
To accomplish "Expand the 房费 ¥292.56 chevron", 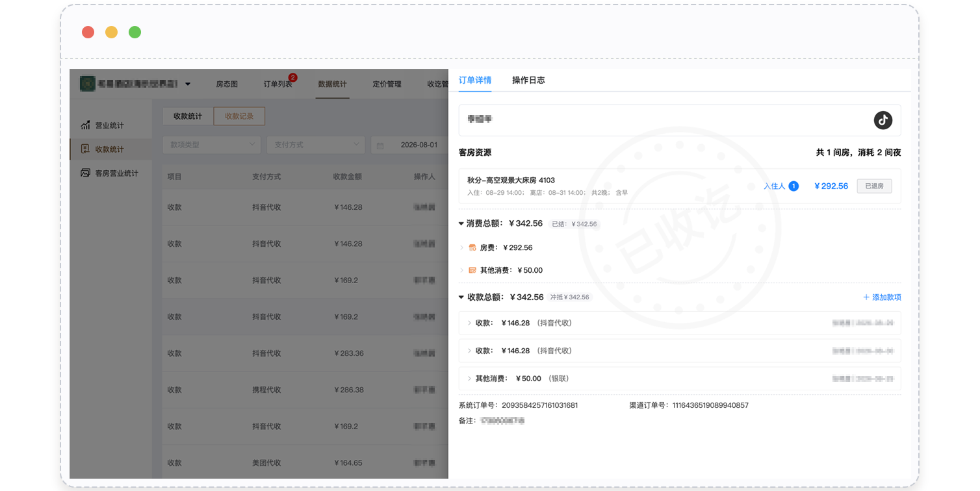I will click(x=462, y=247).
